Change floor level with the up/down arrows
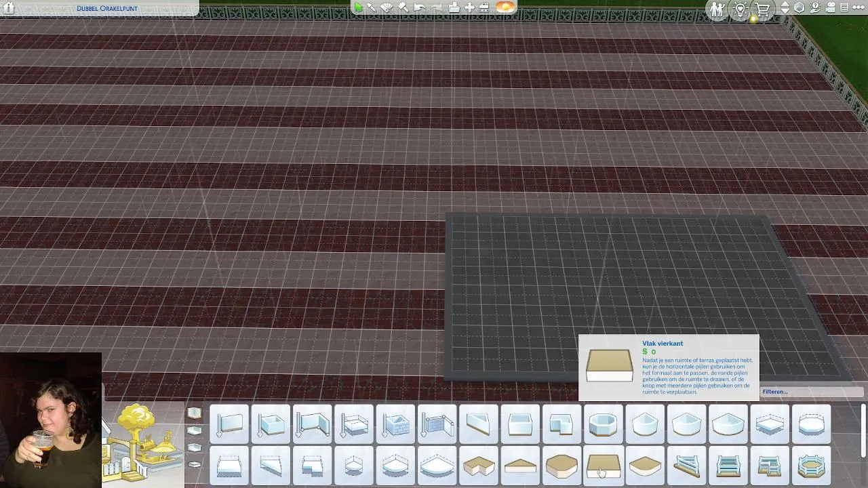Image resolution: width=868 pixels, height=488 pixels. 785,8
